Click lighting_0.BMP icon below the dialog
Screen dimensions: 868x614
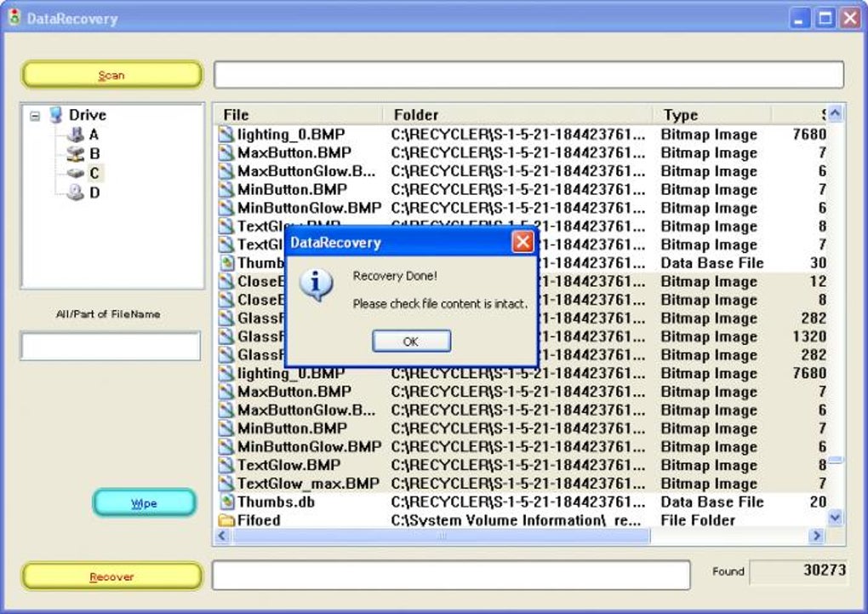point(226,374)
